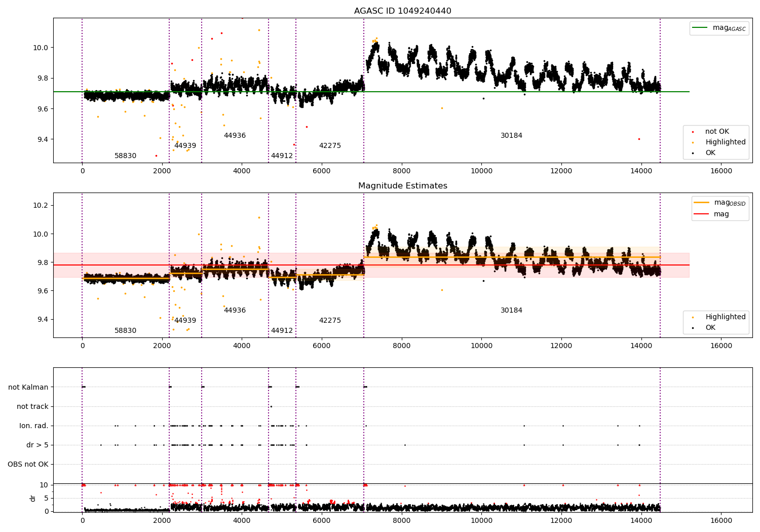Click dr axis tick 10 on bottom plot

pyautogui.click(x=45, y=485)
